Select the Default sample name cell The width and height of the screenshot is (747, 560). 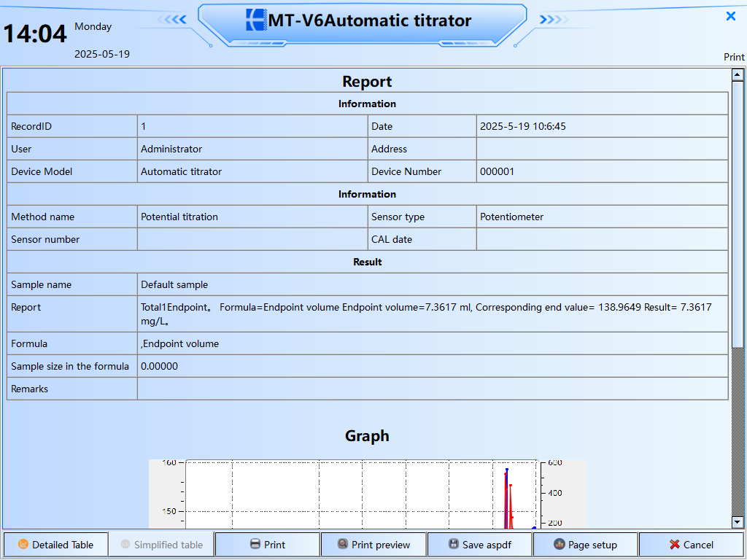tap(432, 284)
